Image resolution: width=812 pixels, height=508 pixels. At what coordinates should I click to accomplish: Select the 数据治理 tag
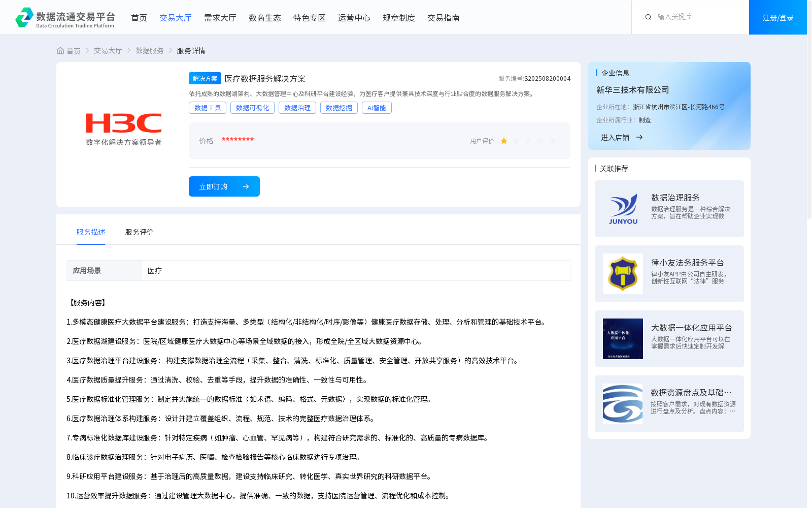coord(297,108)
